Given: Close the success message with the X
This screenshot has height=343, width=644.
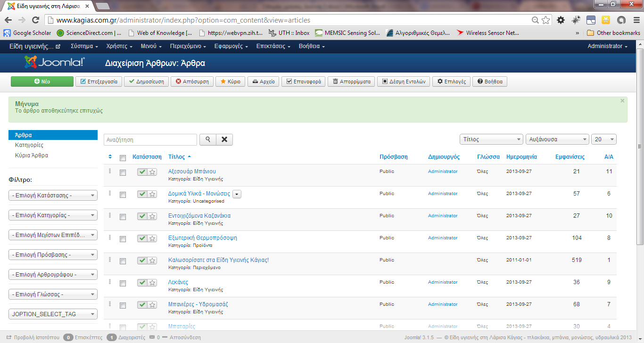Looking at the screenshot, I should point(622,101).
